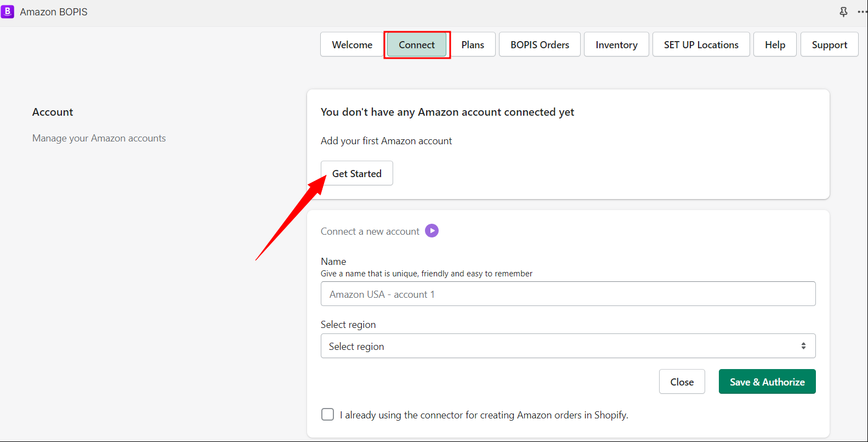The width and height of the screenshot is (868, 442).
Task: Open SET UP Locations tab
Action: click(x=701, y=44)
